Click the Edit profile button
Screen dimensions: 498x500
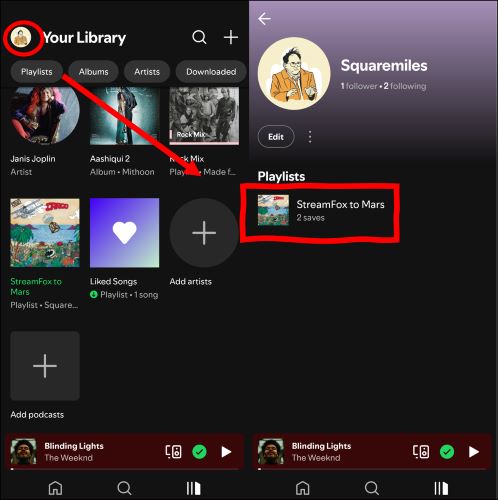click(276, 137)
